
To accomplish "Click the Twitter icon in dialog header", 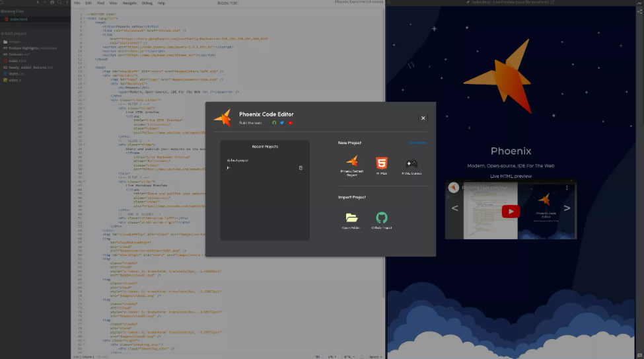I will click(283, 123).
